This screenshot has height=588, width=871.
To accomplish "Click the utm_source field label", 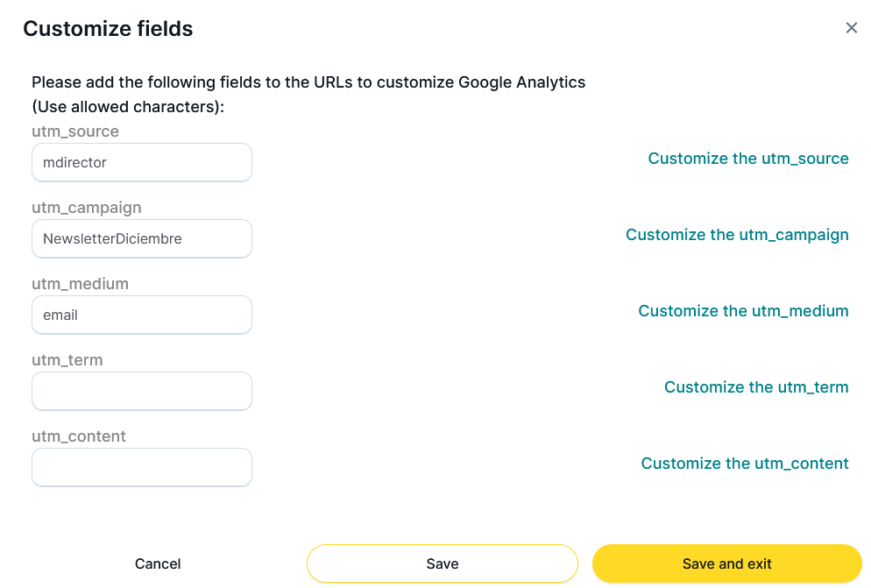I will click(x=75, y=131).
